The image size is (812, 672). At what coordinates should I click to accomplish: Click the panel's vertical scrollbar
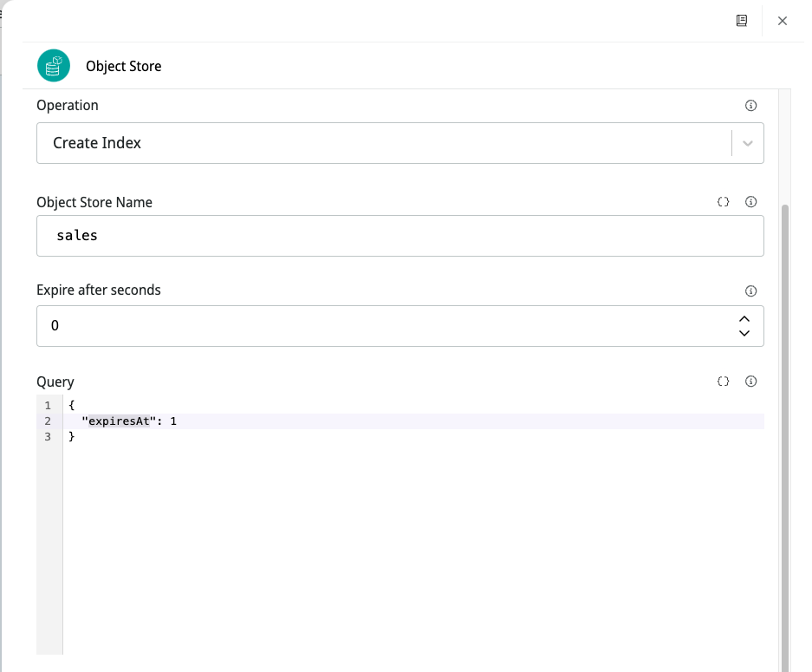coord(785,434)
